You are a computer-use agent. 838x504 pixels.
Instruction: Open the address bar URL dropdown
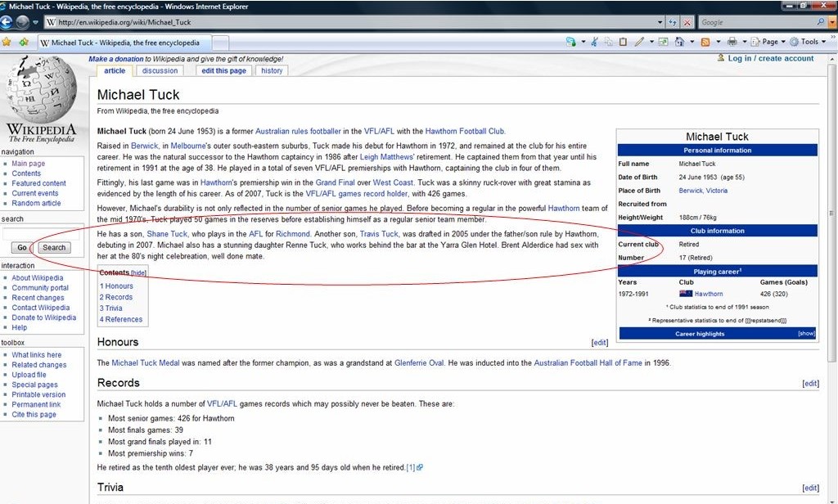(660, 22)
